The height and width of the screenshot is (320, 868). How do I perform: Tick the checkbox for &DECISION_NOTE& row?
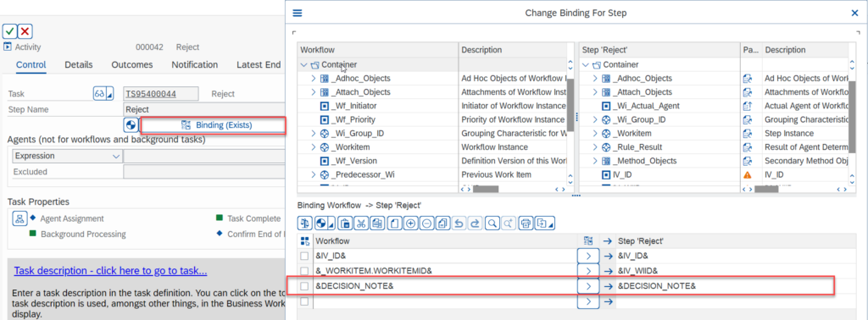coord(304,286)
